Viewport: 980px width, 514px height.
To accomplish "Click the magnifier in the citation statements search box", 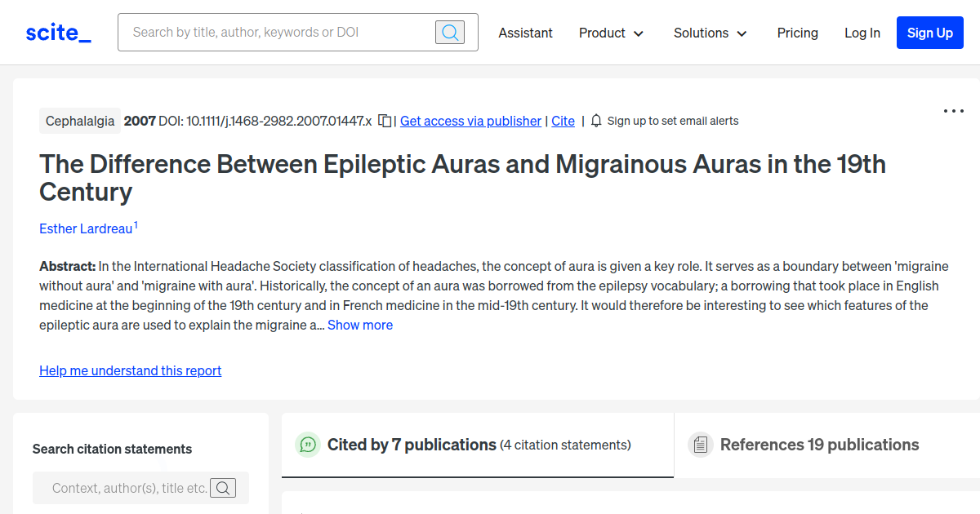I will click(223, 488).
